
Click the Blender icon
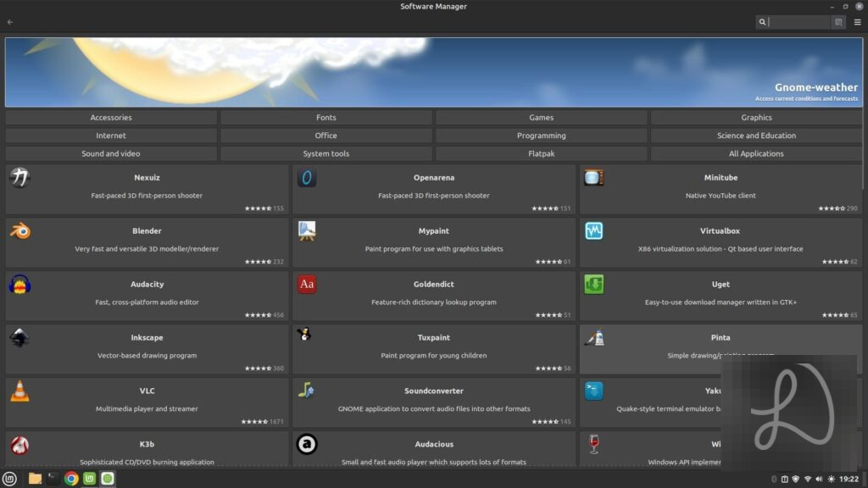(x=19, y=230)
